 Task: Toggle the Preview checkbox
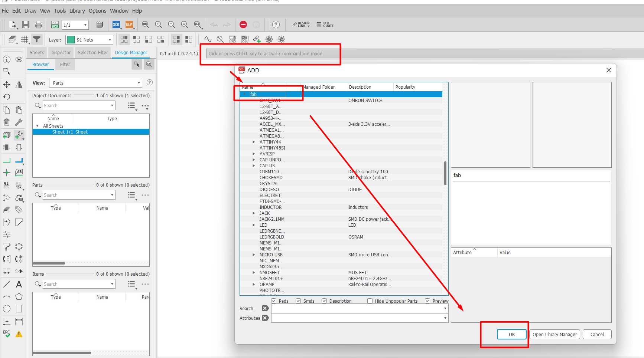click(427, 301)
